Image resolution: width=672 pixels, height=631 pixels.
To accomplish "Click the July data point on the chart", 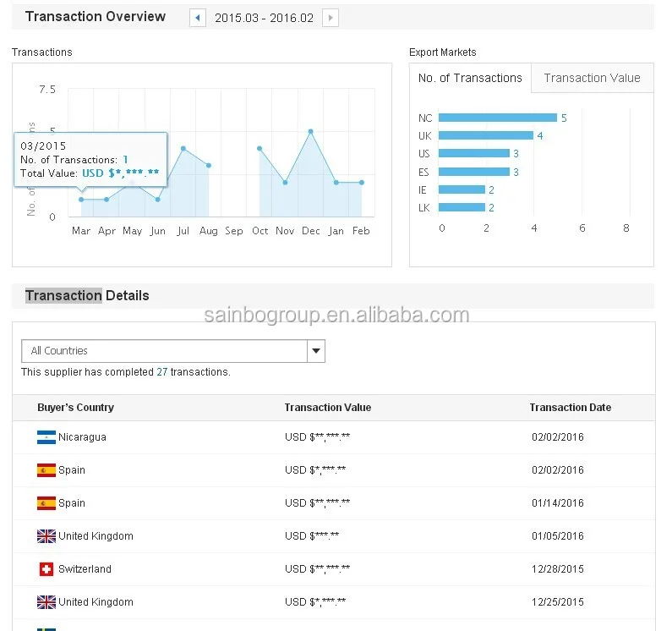I will (x=183, y=149).
